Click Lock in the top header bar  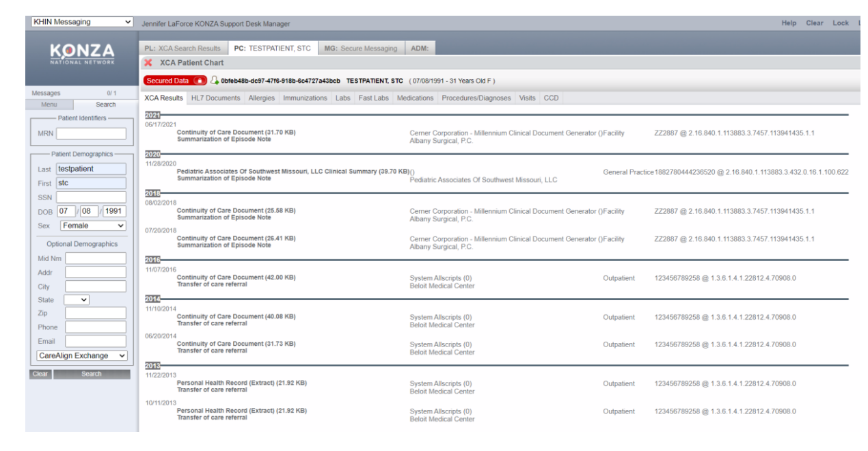(x=841, y=23)
